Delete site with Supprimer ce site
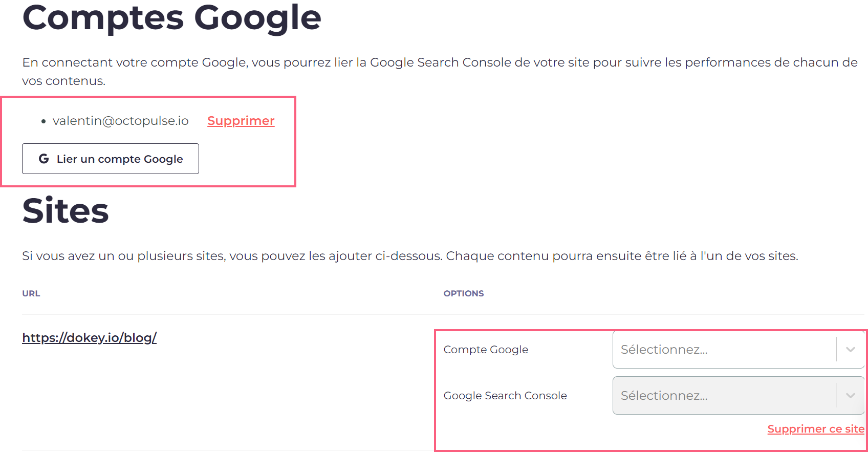868x452 pixels. coord(816,429)
